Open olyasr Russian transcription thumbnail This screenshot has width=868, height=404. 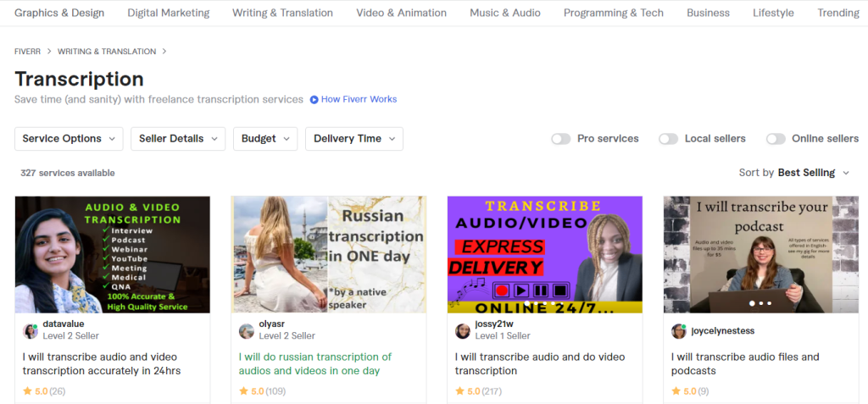click(x=329, y=255)
